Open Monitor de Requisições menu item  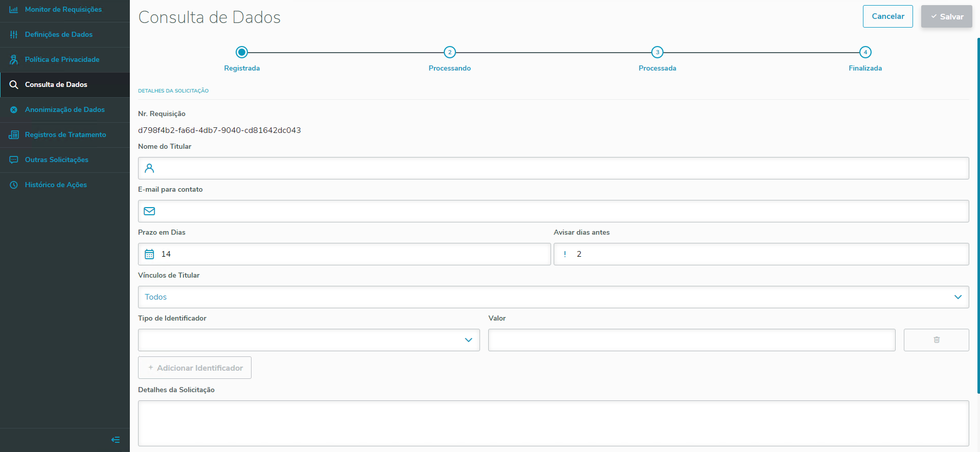(65, 9)
